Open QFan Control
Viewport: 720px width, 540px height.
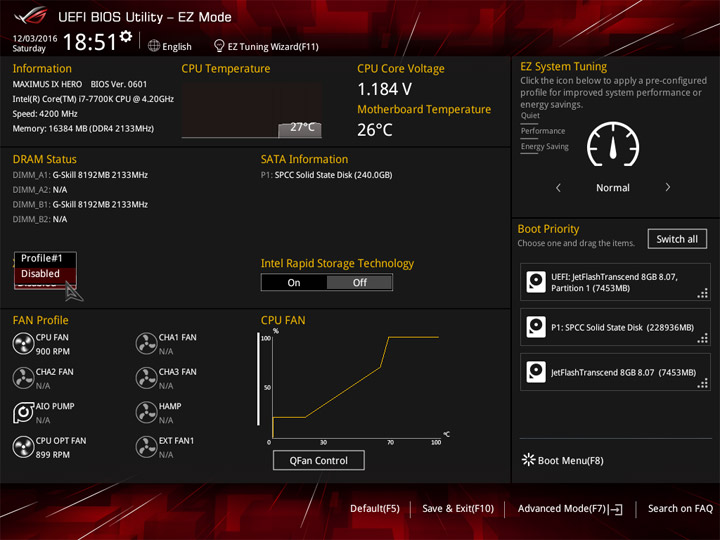point(319,460)
